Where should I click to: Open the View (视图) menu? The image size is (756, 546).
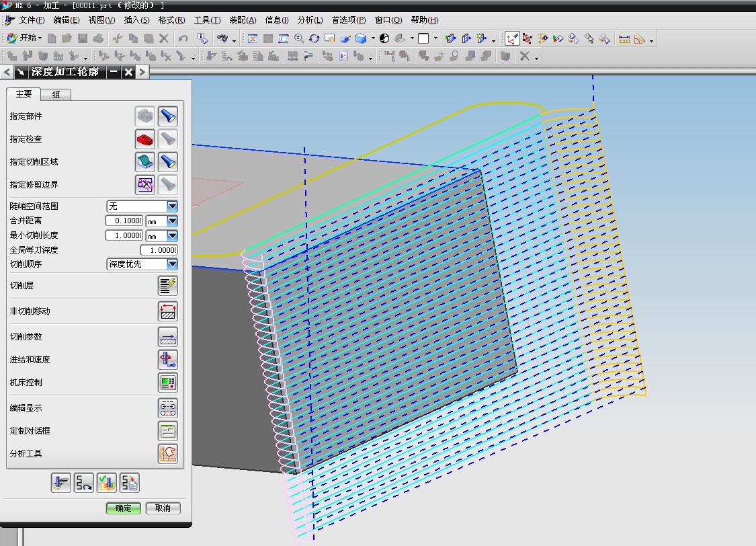(x=101, y=19)
